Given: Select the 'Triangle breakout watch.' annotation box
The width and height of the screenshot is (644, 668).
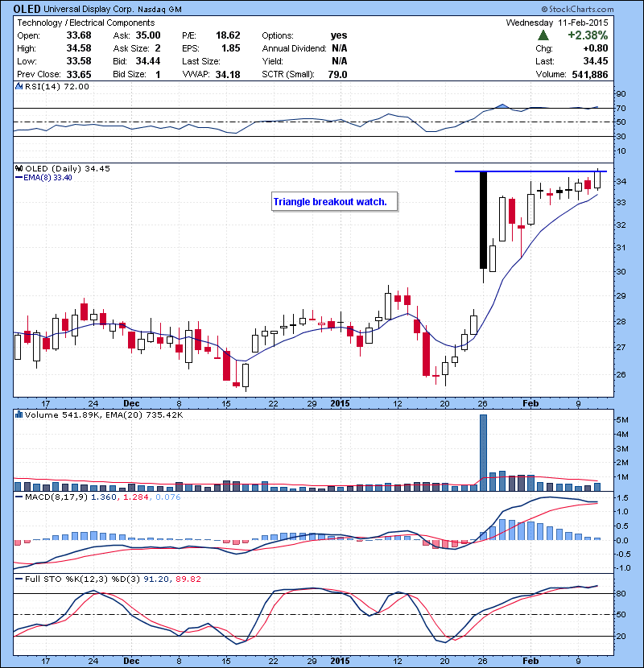Looking at the screenshot, I should click(x=335, y=202).
